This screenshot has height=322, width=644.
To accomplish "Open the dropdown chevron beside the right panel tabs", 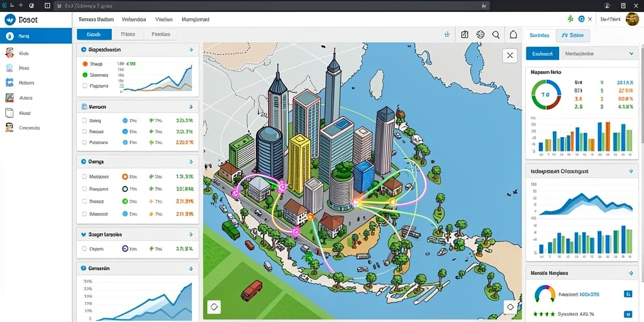I will click(x=631, y=53).
